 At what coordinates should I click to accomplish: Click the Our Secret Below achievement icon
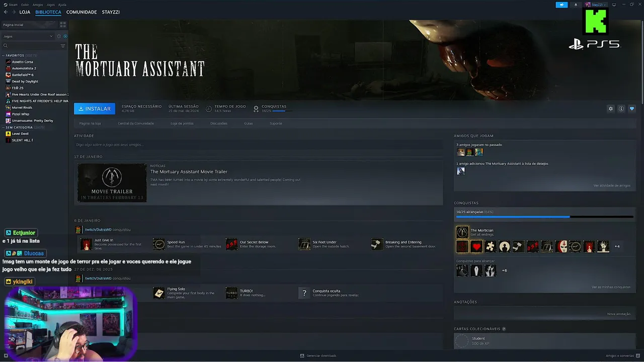[x=231, y=244]
